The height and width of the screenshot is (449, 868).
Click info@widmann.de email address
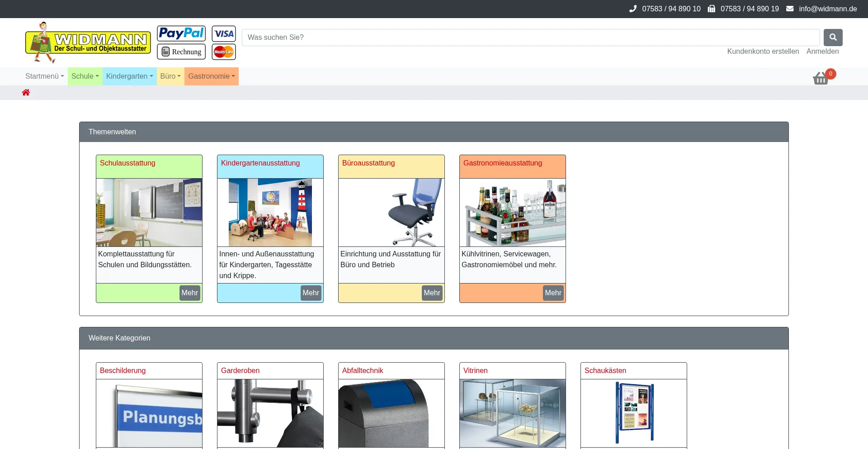click(828, 9)
